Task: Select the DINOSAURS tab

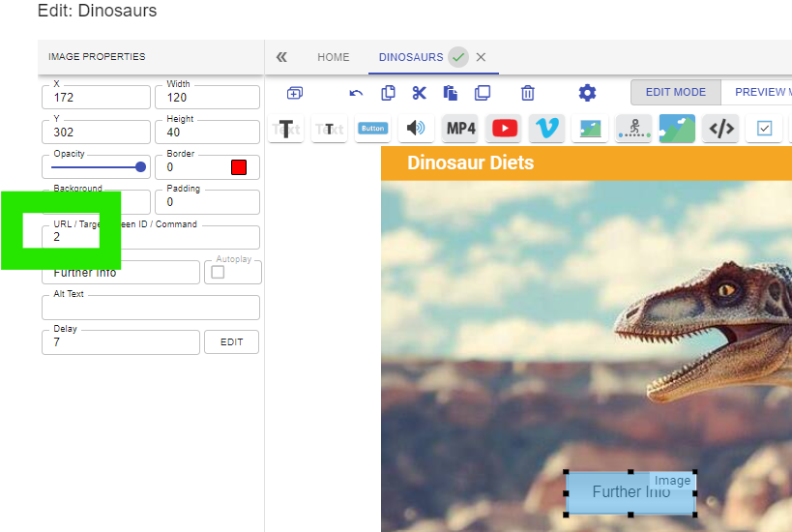Action: [x=411, y=57]
